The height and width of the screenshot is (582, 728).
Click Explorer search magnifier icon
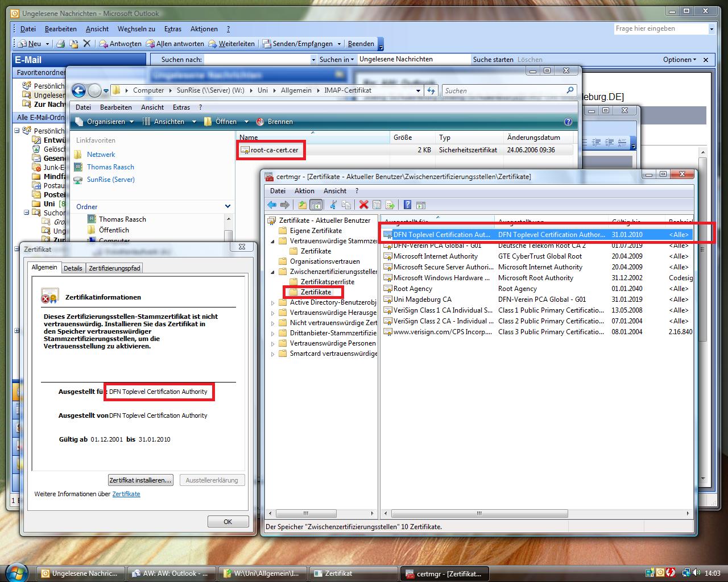(570, 90)
